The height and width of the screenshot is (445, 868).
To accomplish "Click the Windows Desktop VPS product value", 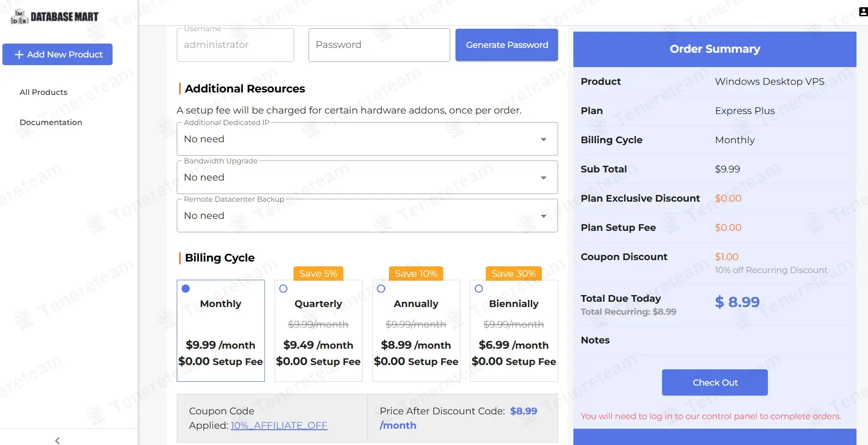I will pos(770,81).
